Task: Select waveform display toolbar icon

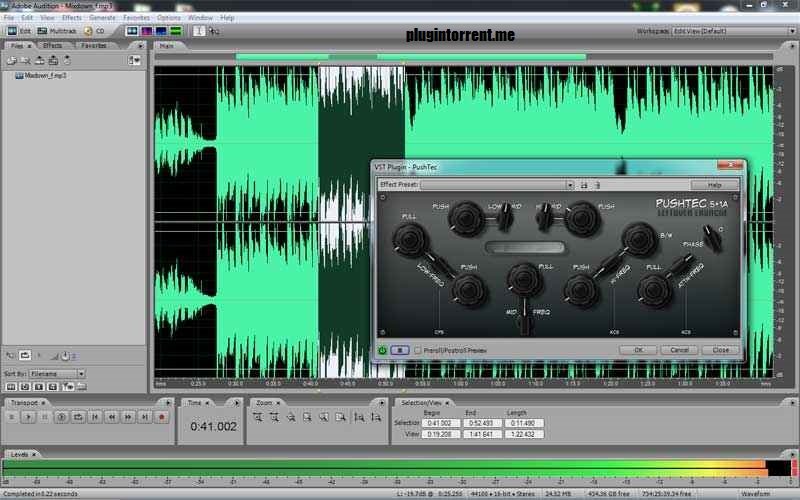Action: click(x=132, y=31)
